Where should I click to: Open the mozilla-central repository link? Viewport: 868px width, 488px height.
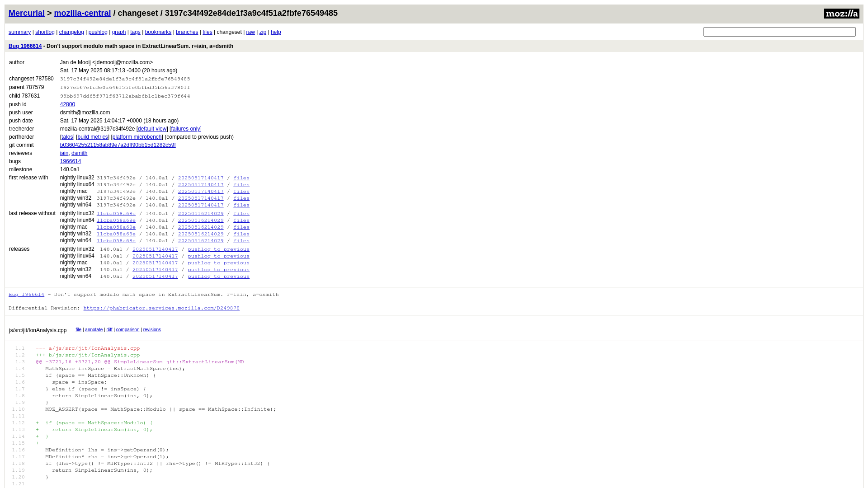tap(82, 13)
